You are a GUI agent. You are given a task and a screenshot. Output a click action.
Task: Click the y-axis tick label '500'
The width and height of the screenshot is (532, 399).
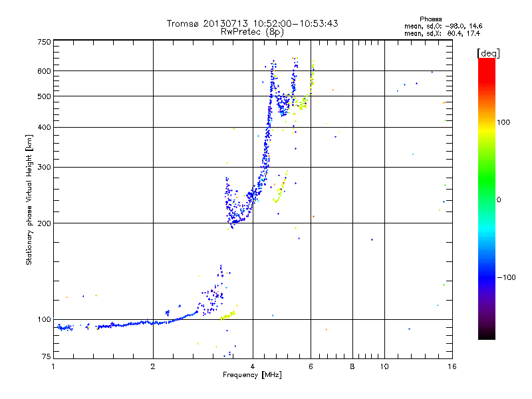[44, 96]
